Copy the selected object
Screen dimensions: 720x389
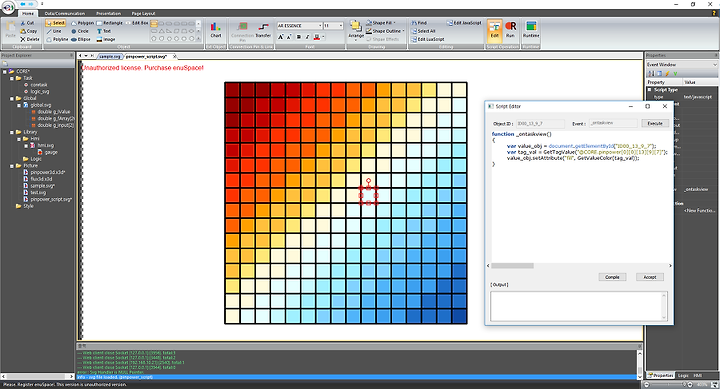28,31
